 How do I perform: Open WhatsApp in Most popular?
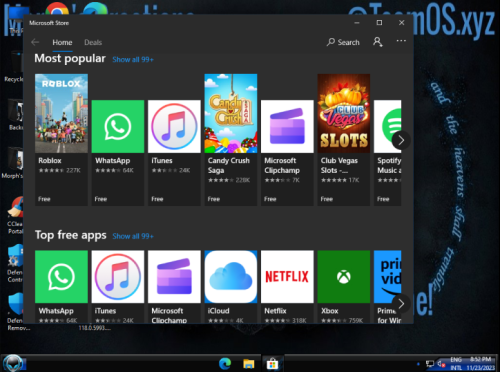(x=118, y=153)
